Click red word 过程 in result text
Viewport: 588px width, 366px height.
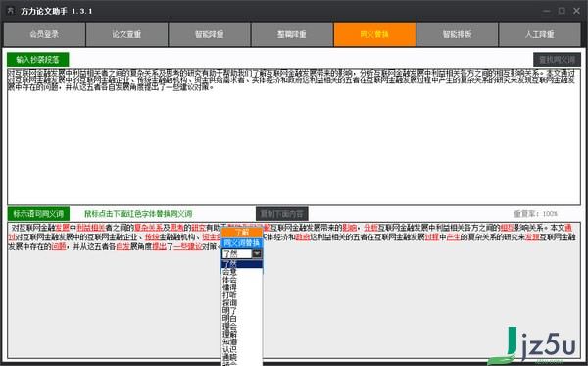pos(431,237)
